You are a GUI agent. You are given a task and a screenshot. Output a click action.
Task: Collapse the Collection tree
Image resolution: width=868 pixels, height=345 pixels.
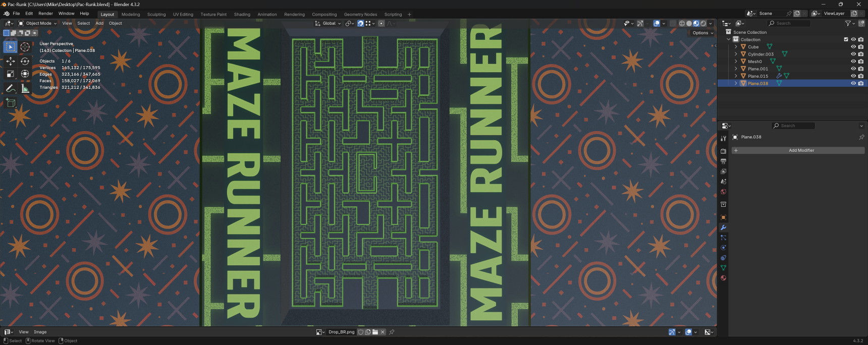click(x=728, y=39)
